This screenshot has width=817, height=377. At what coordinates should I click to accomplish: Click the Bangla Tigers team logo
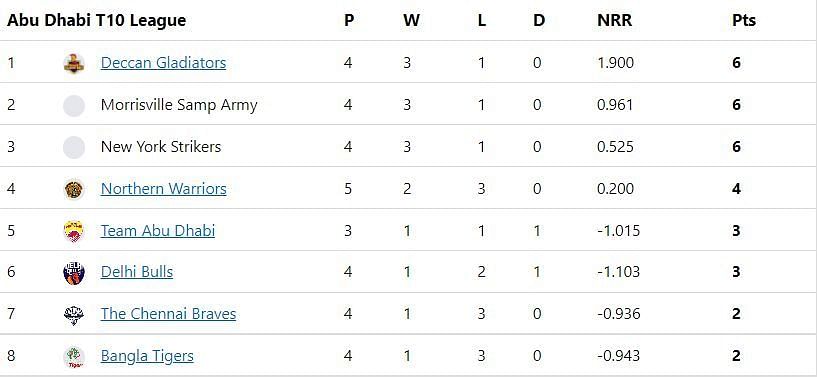[74, 357]
